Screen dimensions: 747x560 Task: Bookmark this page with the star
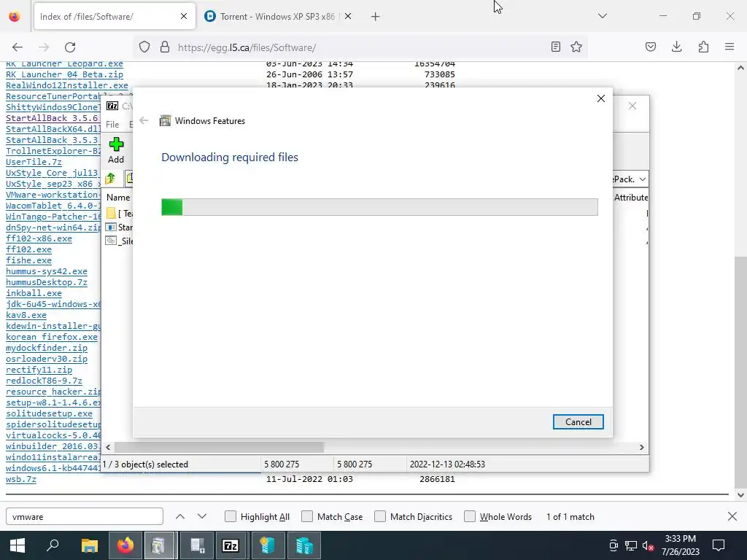[576, 47]
